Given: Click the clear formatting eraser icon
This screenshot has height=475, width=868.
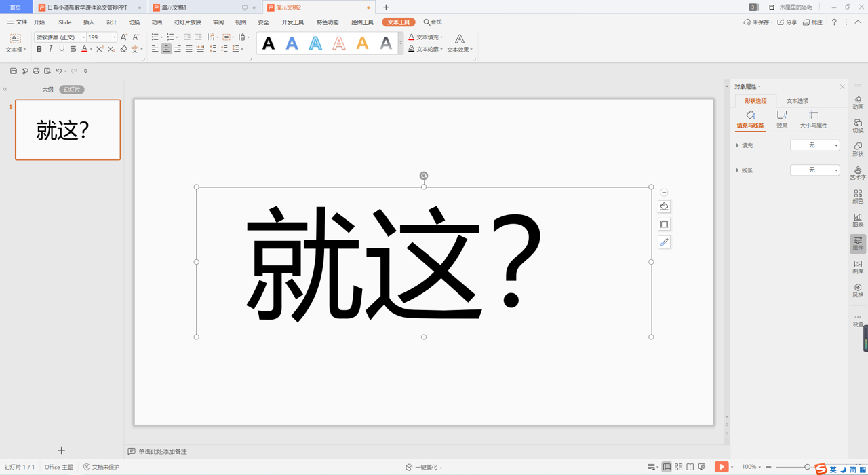Looking at the screenshot, I should coord(123,49).
